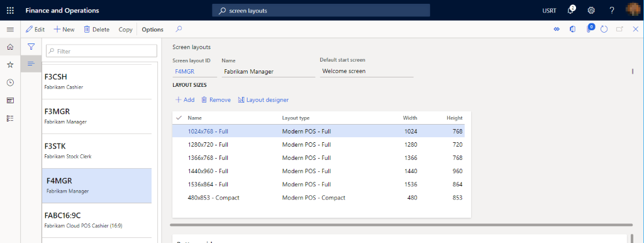Viewport: 644px width, 243px height.
Task: Sort by the Height column header
Action: click(455, 118)
